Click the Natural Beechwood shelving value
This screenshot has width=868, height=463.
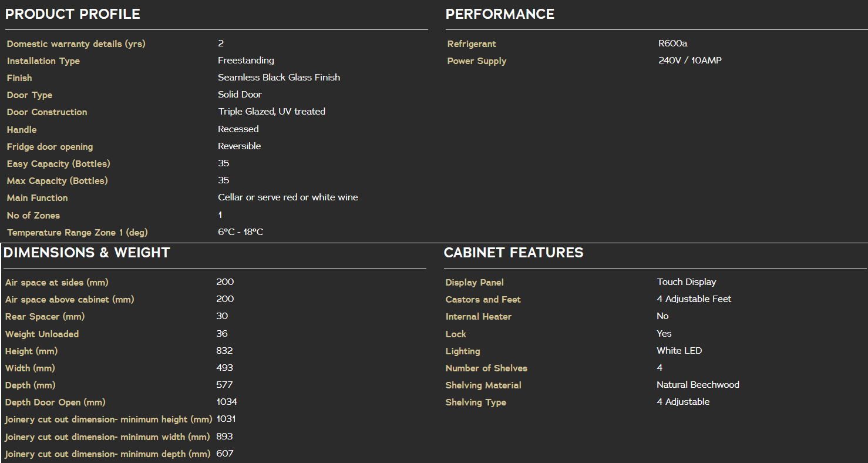coord(698,385)
